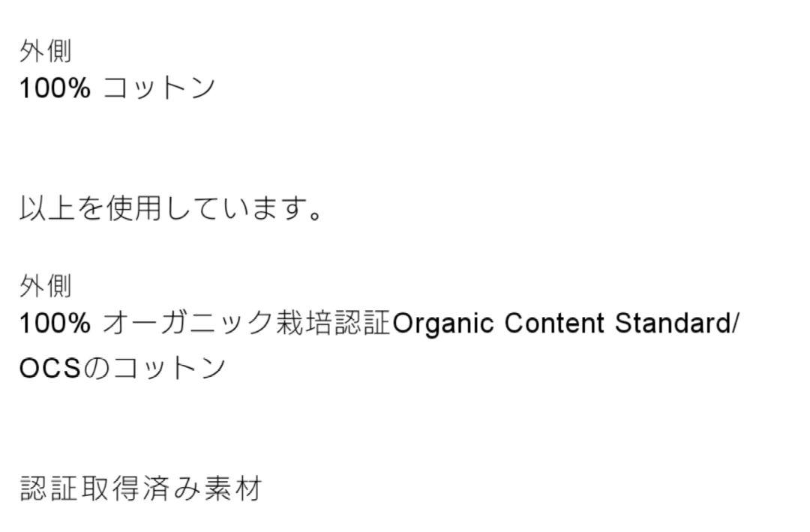Click the 以上 characters starting the sentence
The height and width of the screenshot is (532, 810).
click(x=47, y=208)
